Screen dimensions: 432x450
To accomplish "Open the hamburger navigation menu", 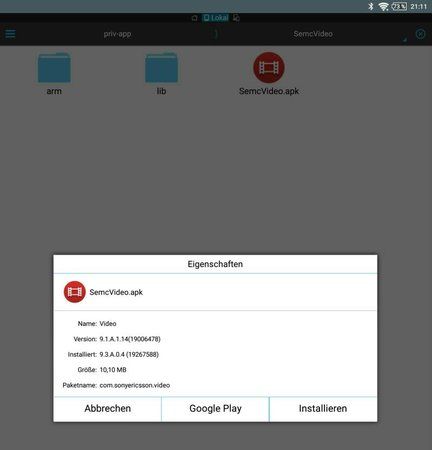I will (x=10, y=34).
